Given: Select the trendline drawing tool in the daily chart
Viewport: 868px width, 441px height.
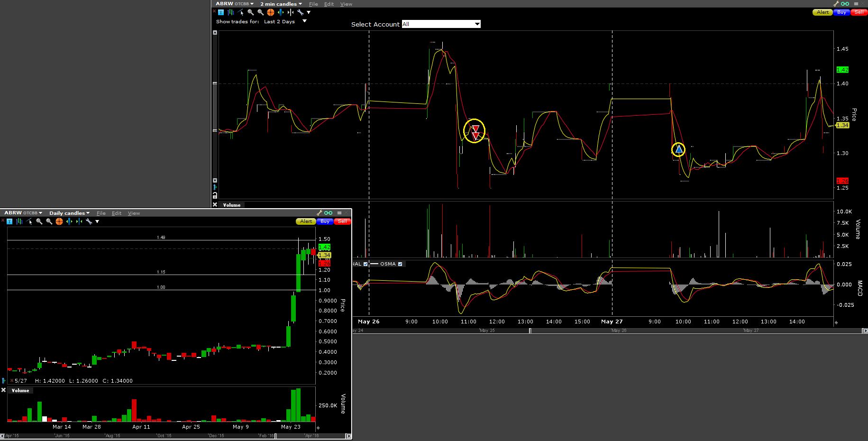Looking at the screenshot, I should [x=29, y=221].
